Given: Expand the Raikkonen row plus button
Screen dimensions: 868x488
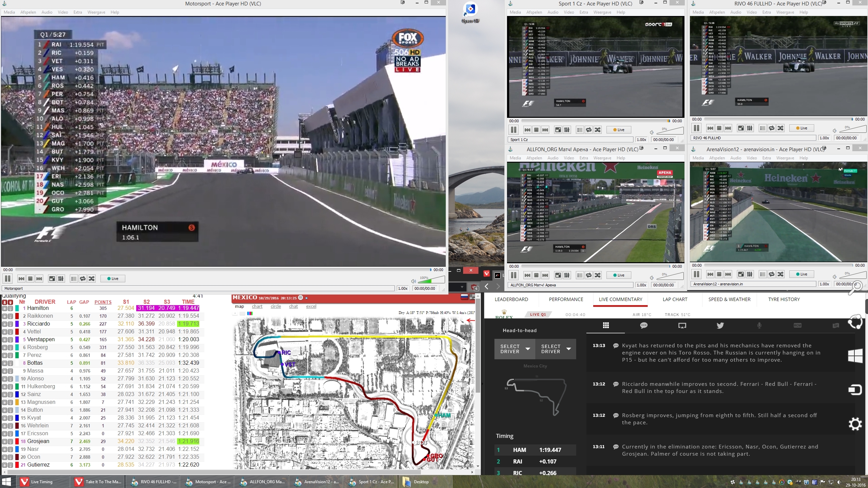Looking at the screenshot, I should (4, 316).
